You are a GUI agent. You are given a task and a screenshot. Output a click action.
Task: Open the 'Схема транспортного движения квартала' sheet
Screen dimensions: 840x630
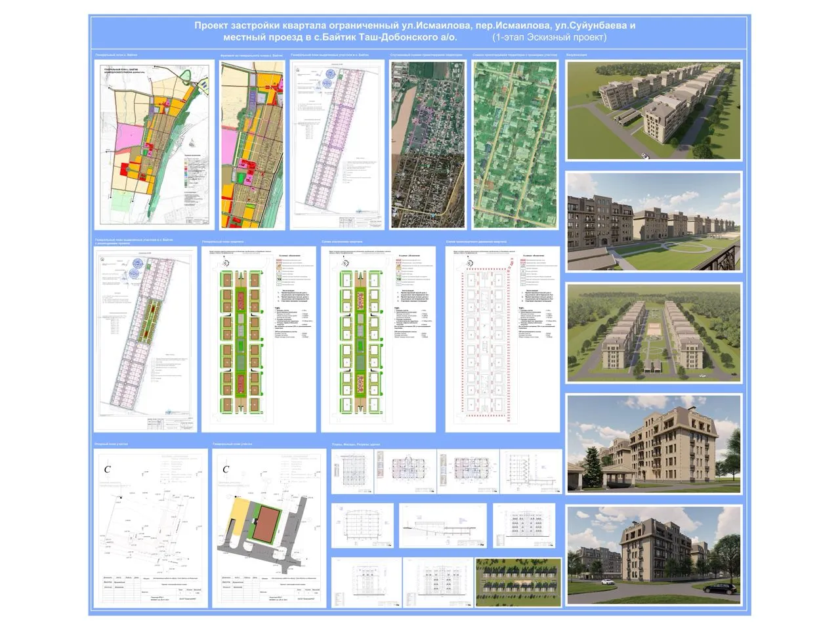pos(502,339)
